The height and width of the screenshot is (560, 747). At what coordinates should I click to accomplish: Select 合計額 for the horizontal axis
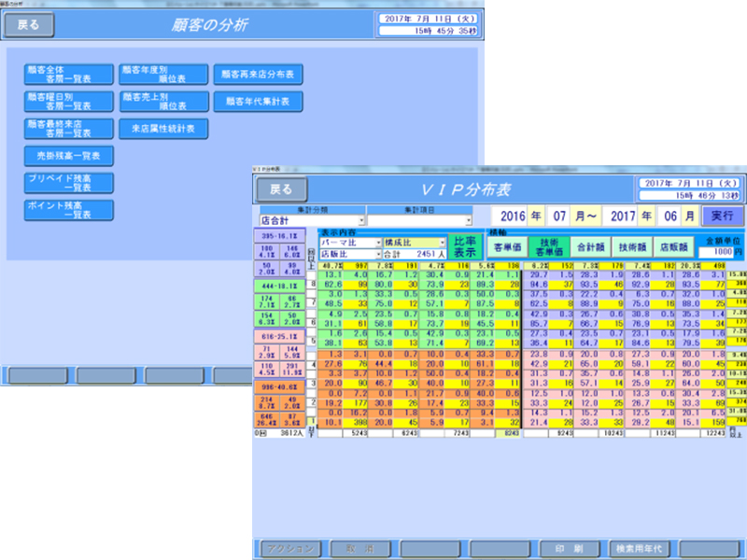click(591, 247)
